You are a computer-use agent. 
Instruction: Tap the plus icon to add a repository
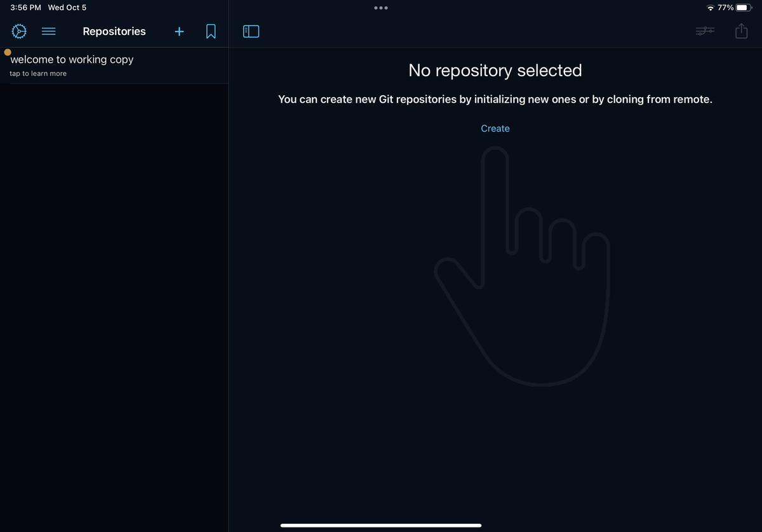coord(179,31)
